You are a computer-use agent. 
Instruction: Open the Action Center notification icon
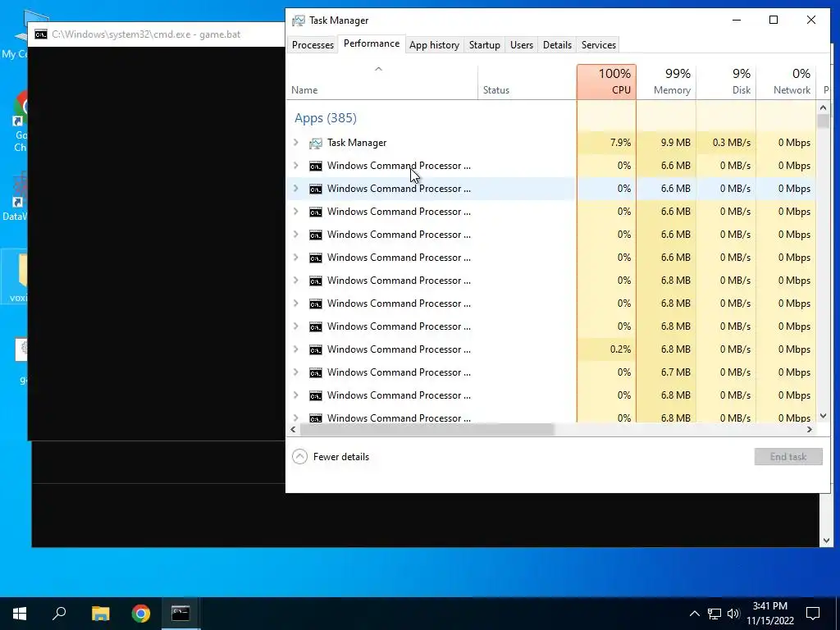coord(813,614)
